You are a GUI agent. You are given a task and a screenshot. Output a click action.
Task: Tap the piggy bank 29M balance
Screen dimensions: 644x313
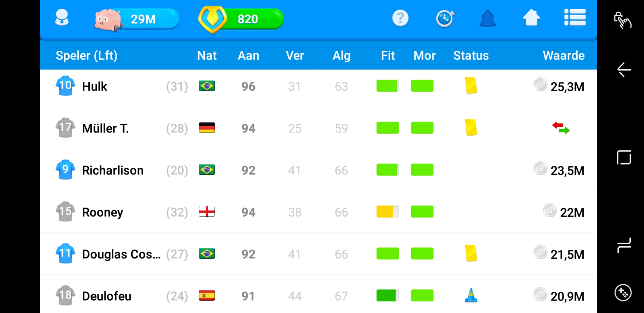[x=136, y=19]
